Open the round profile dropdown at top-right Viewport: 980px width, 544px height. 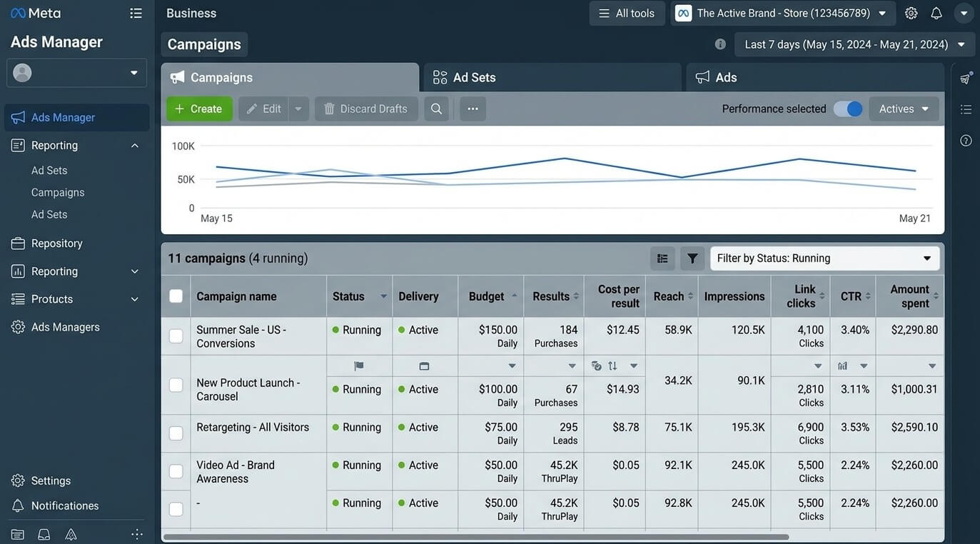click(x=964, y=13)
